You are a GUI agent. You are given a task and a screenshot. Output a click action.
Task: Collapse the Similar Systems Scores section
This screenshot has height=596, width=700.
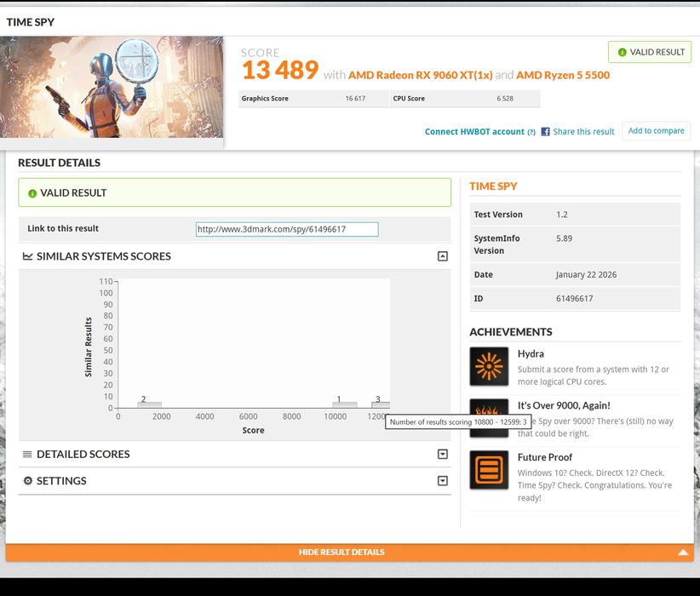pos(443,256)
